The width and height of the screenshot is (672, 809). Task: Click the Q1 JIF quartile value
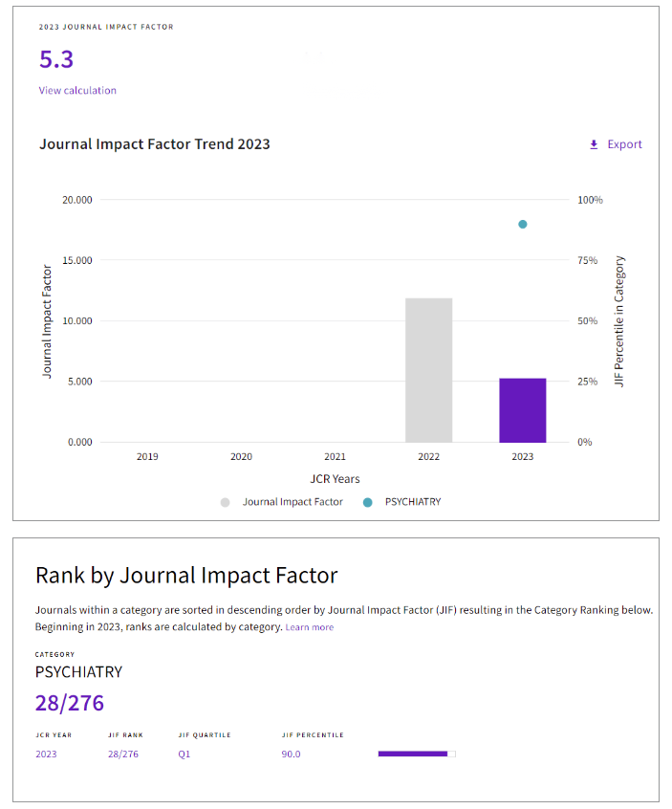(184, 754)
